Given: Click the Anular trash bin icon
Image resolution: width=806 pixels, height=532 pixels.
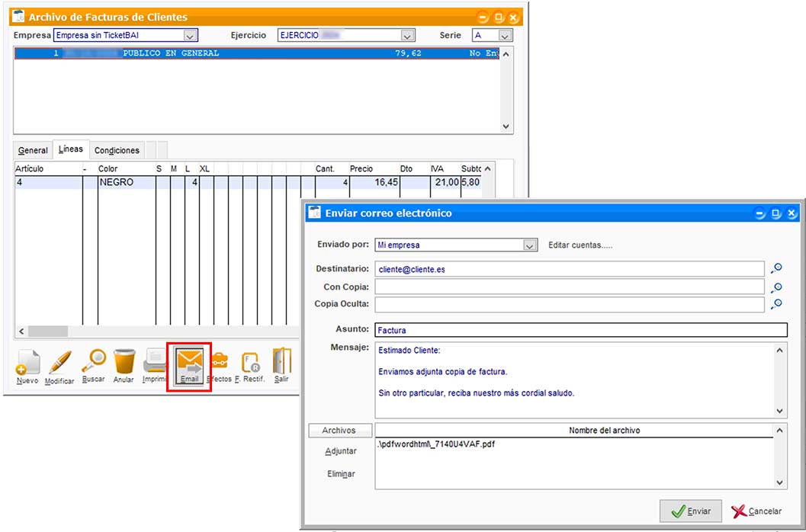Looking at the screenshot, I should tap(124, 367).
